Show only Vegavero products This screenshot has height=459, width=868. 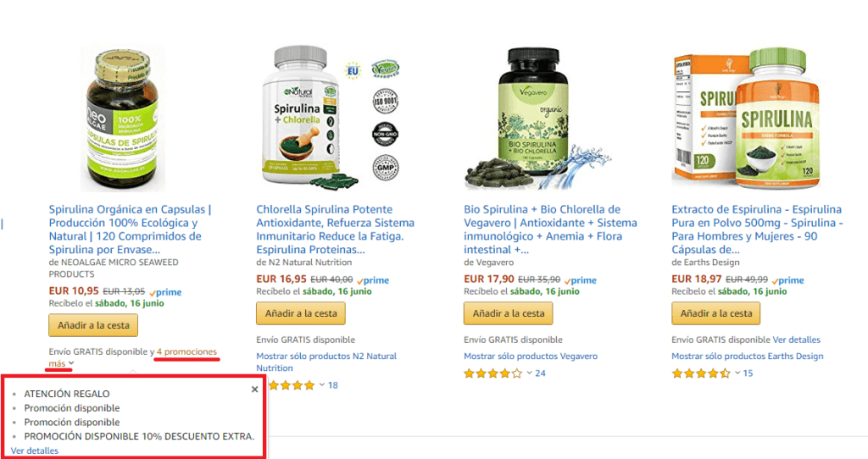click(531, 357)
